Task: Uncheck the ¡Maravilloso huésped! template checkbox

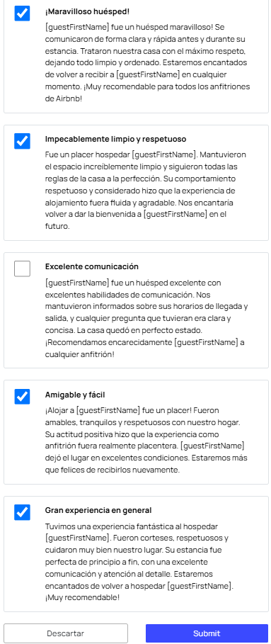Action: (22, 13)
